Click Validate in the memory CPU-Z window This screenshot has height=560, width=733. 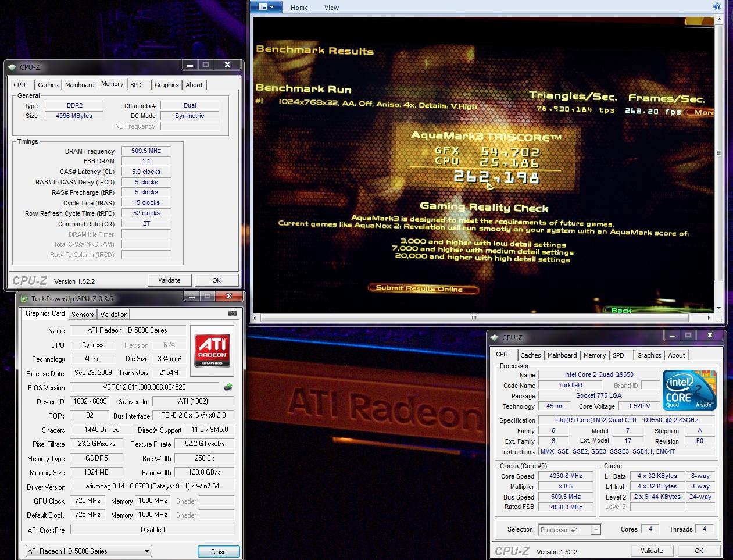169,280
